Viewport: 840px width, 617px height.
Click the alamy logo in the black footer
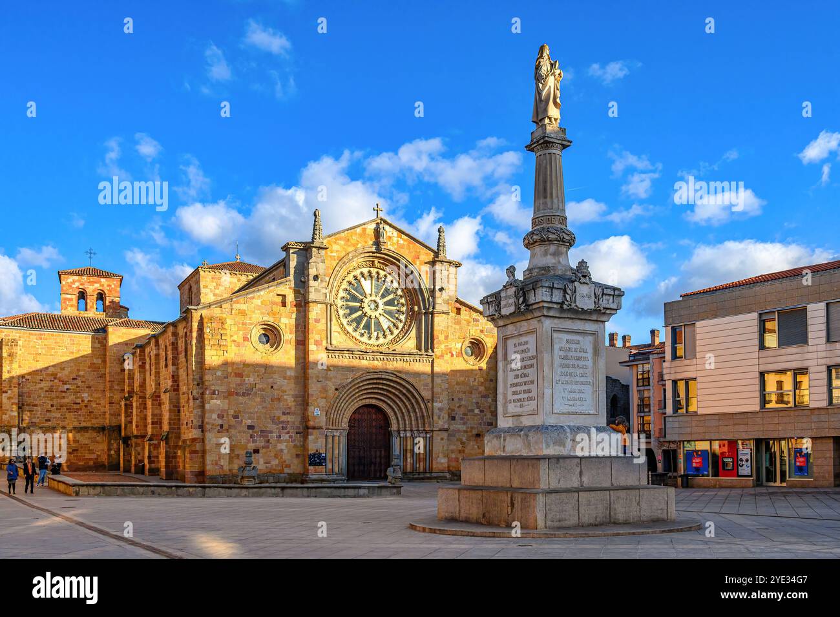tap(65, 588)
